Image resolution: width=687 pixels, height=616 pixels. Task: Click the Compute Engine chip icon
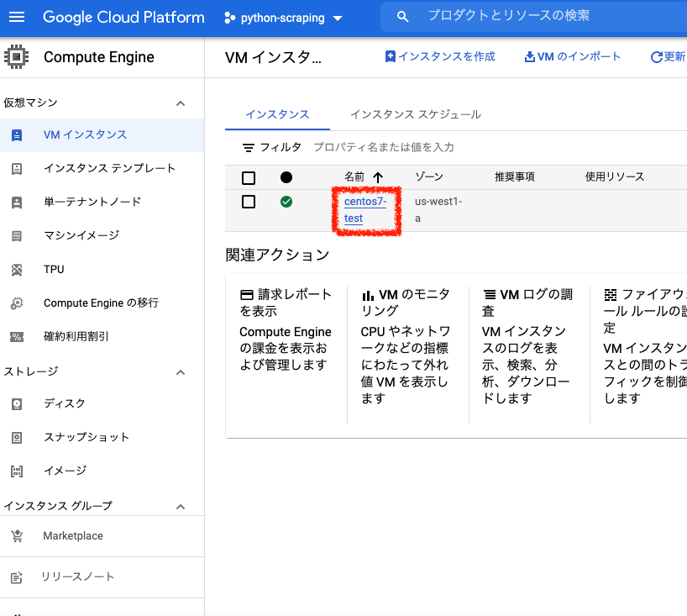pyautogui.click(x=16, y=57)
